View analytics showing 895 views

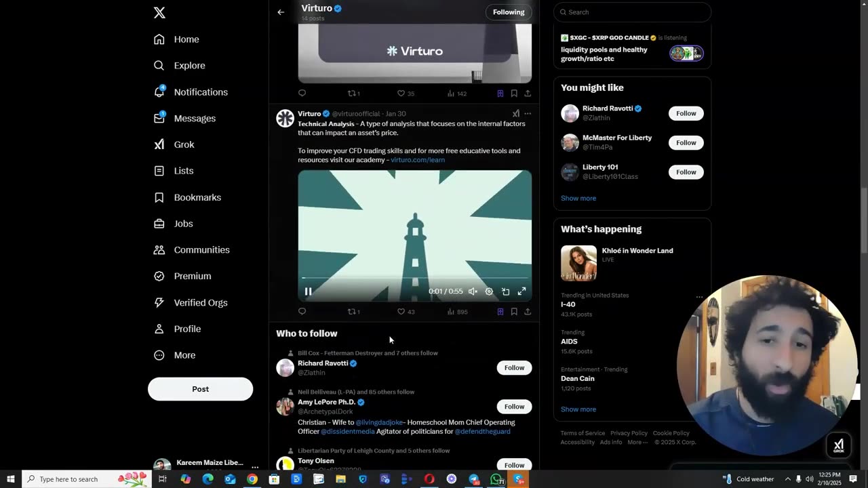point(457,312)
